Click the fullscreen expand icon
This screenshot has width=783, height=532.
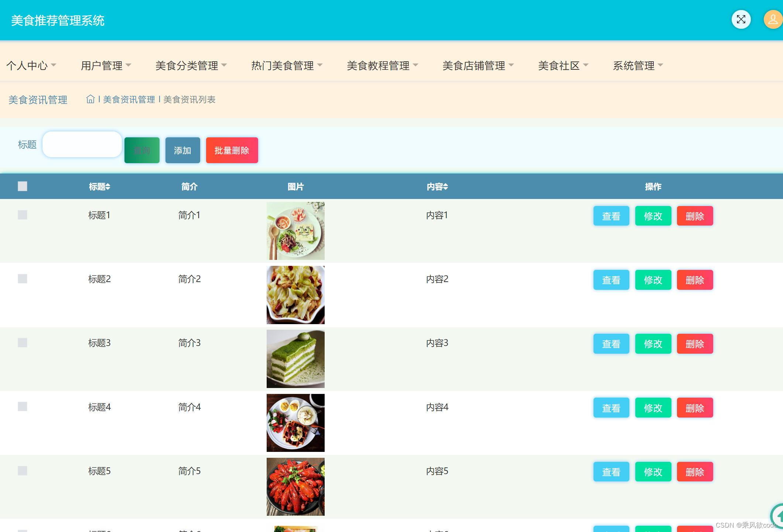(x=741, y=20)
